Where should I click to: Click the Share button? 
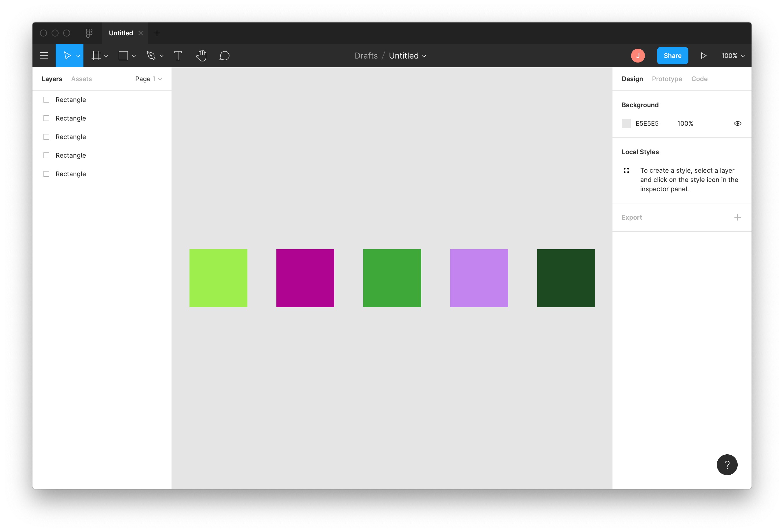point(672,56)
